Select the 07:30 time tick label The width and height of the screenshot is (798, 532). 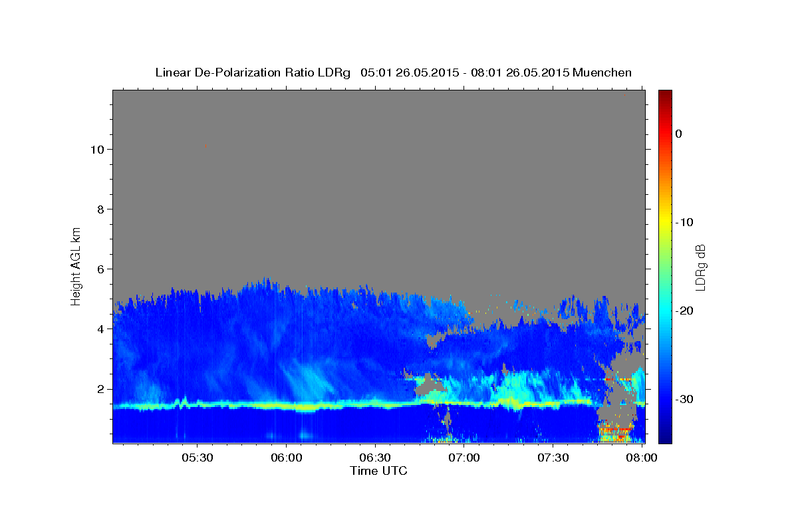[553, 458]
